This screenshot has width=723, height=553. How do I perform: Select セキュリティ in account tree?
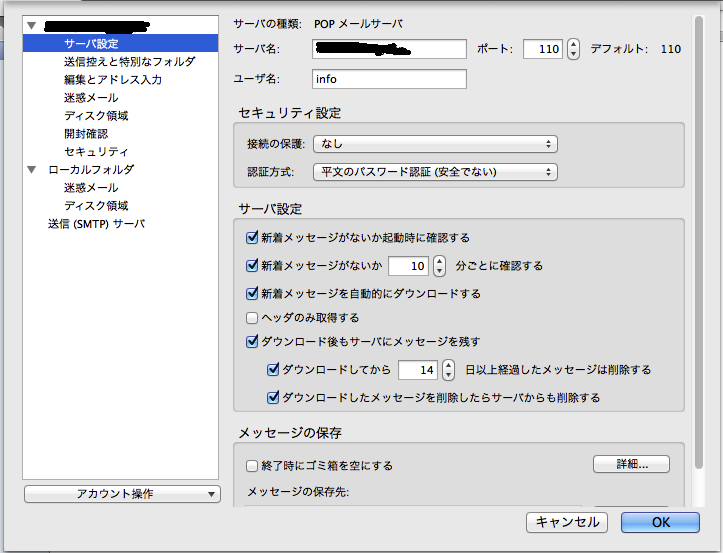pyautogui.click(x=96, y=152)
